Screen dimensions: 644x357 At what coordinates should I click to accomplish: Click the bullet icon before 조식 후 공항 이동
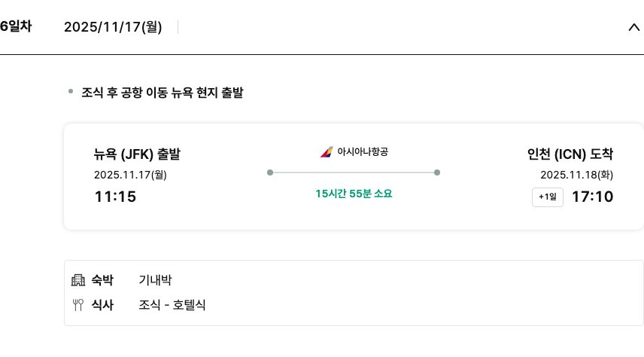[71, 92]
